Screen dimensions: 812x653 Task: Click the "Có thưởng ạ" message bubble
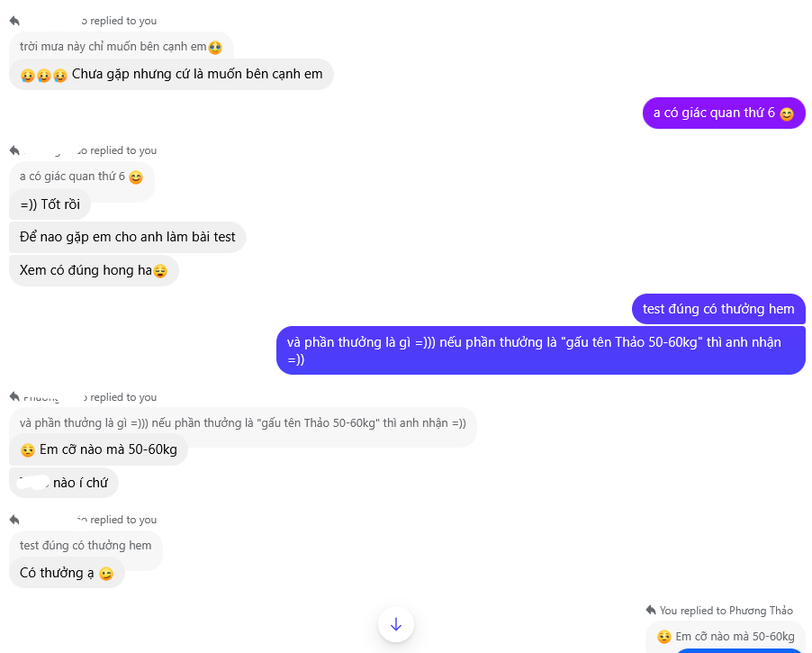point(67,573)
